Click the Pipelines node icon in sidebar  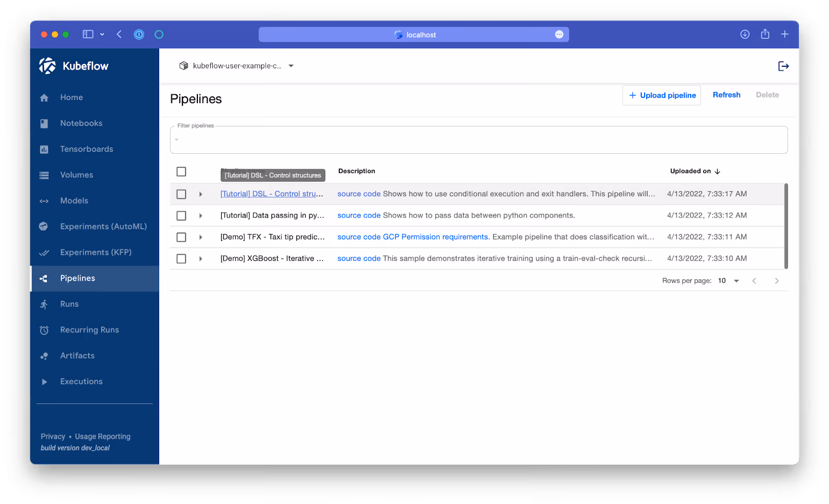(44, 279)
